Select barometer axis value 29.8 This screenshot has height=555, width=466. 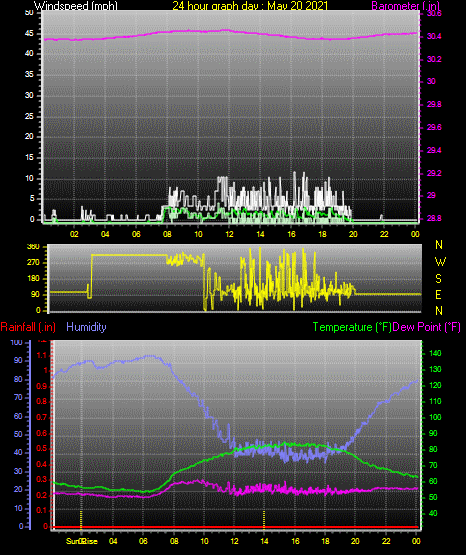click(x=434, y=104)
